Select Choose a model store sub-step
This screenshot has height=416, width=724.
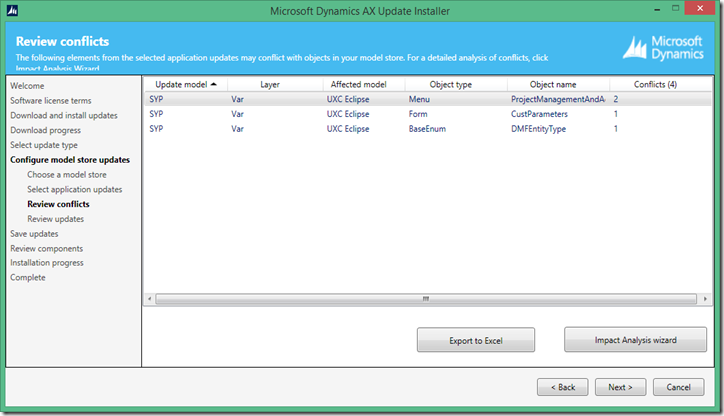click(x=67, y=175)
